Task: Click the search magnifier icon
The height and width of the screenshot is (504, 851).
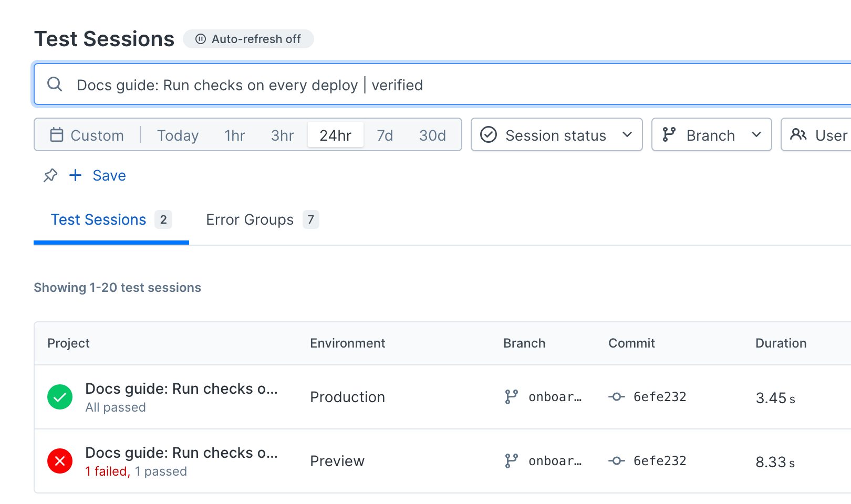Action: 55,84
